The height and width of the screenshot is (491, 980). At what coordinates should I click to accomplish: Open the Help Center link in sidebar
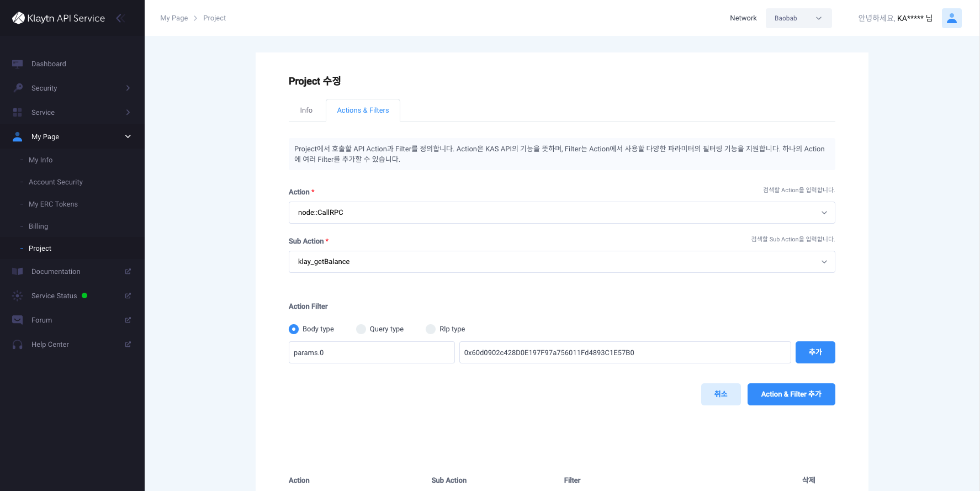tap(50, 345)
